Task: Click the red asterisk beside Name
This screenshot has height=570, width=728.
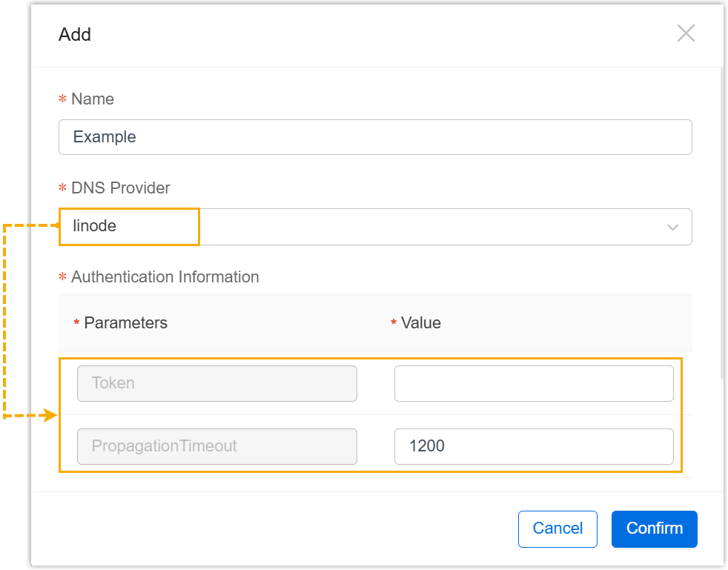Action: tap(62, 100)
